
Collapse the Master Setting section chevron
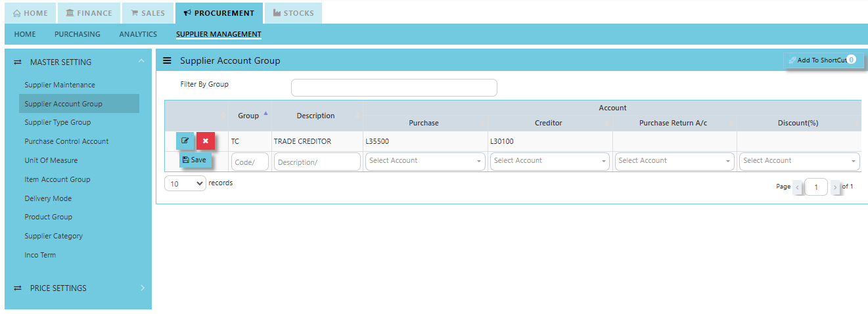point(141,62)
